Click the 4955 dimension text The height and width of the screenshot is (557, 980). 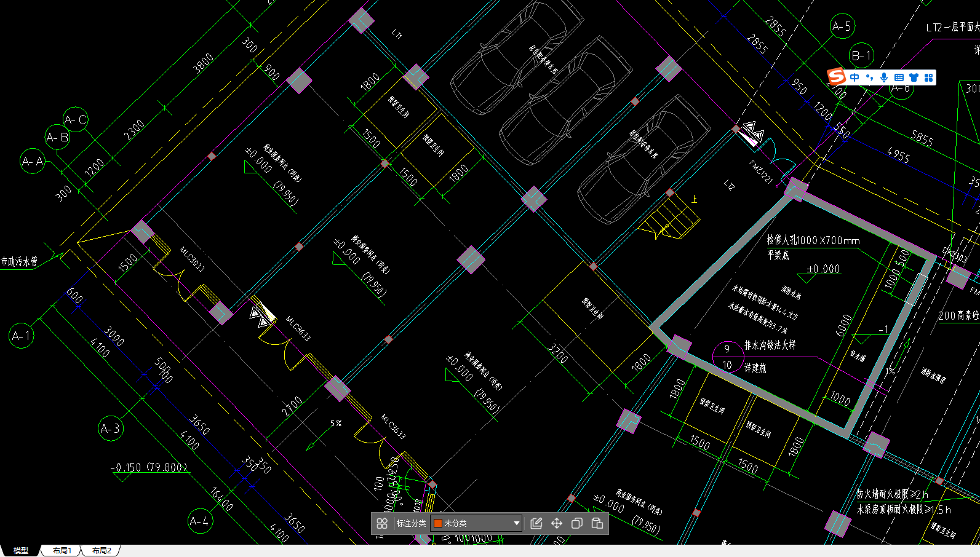(899, 155)
